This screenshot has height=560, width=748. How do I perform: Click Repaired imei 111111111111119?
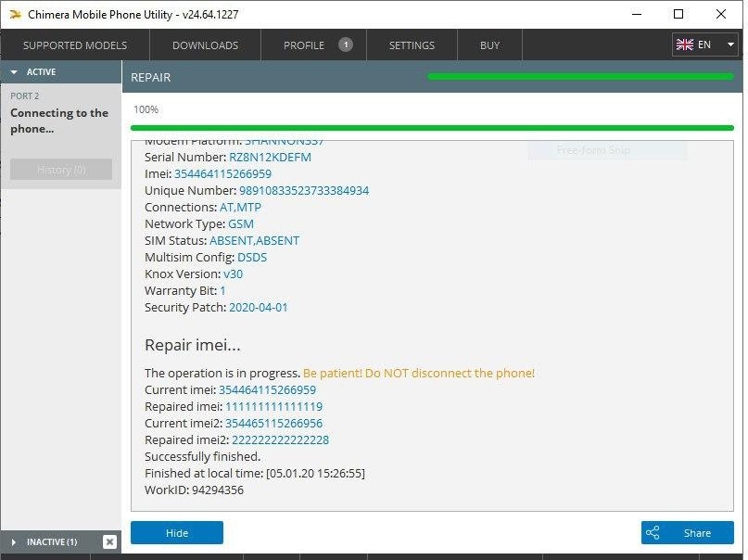tap(273, 407)
